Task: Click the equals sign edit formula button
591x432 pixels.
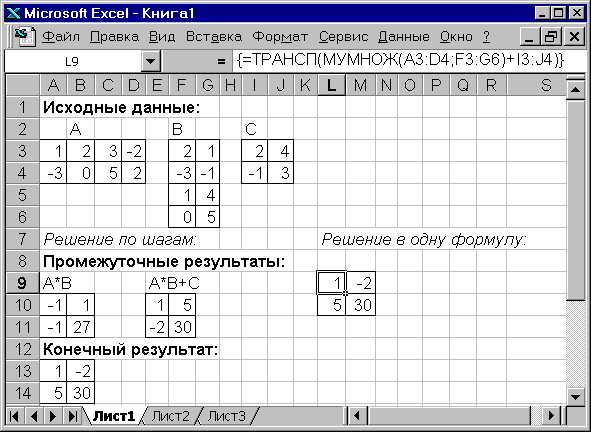Action: [x=221, y=61]
